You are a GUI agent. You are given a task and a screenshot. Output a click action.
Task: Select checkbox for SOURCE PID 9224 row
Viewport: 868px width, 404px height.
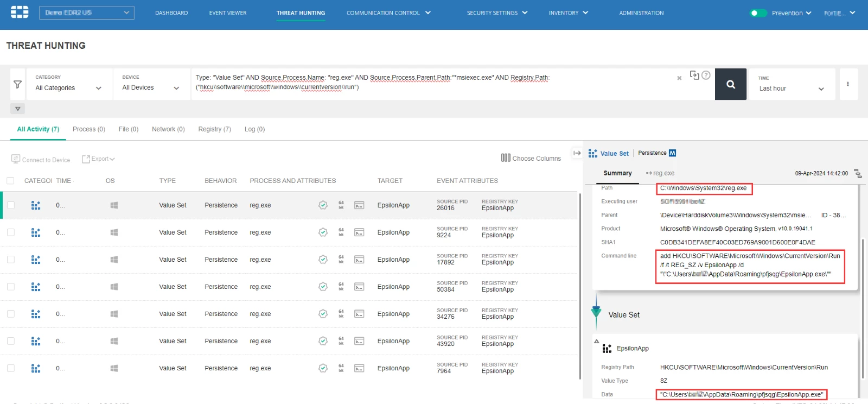pos(11,232)
